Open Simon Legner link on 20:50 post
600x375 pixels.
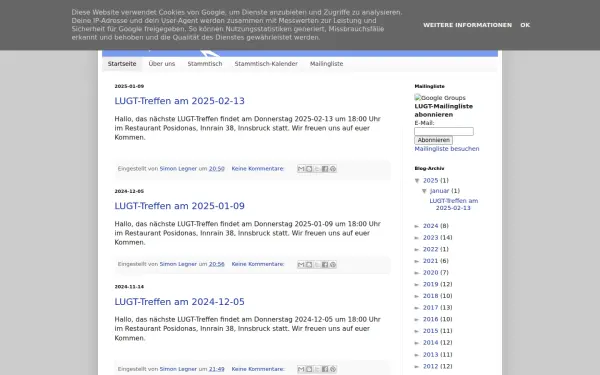(178, 169)
